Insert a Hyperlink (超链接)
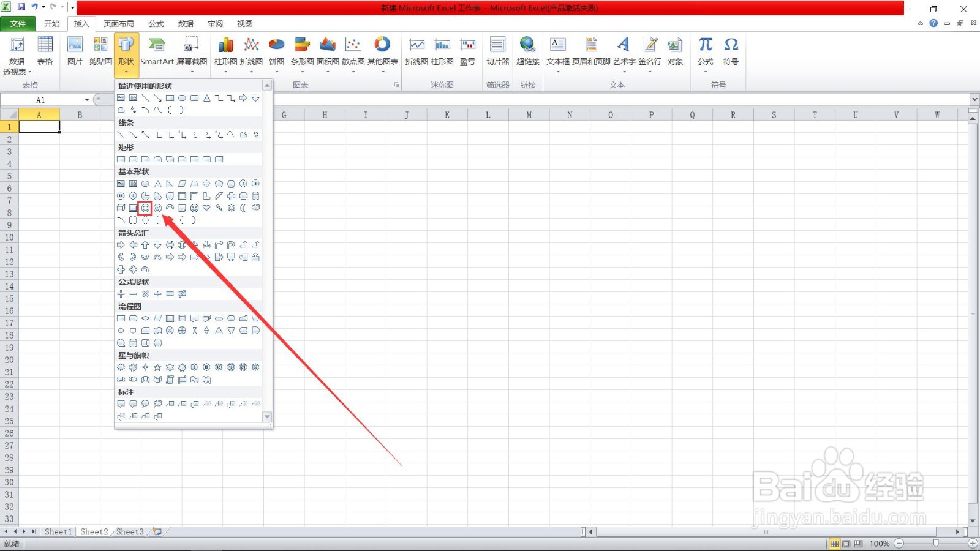 tap(527, 51)
